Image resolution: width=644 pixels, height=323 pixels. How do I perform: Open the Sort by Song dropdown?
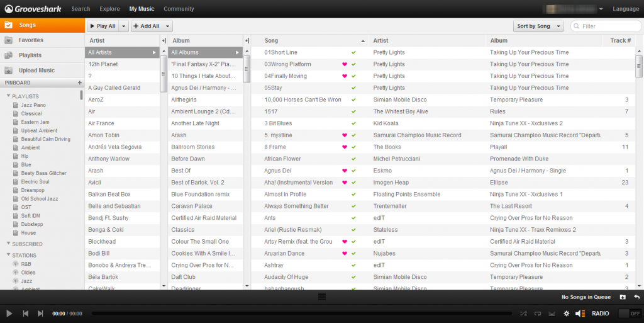(538, 26)
